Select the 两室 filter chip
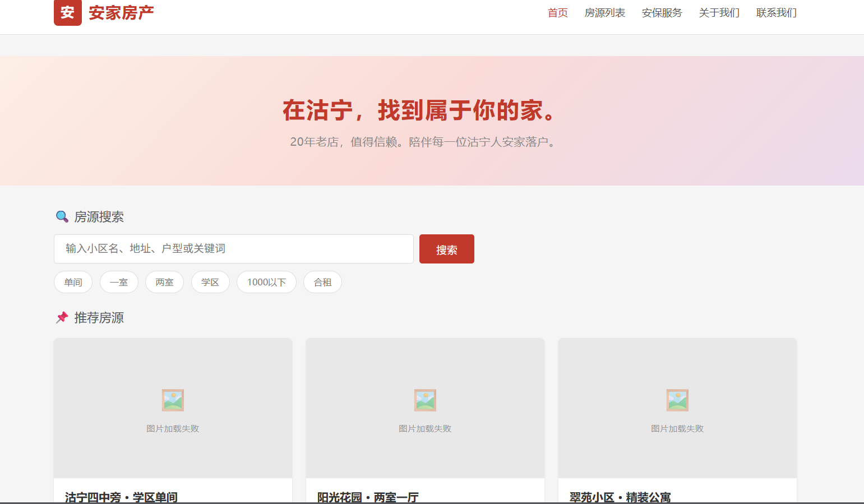864x504 pixels. 164,282
